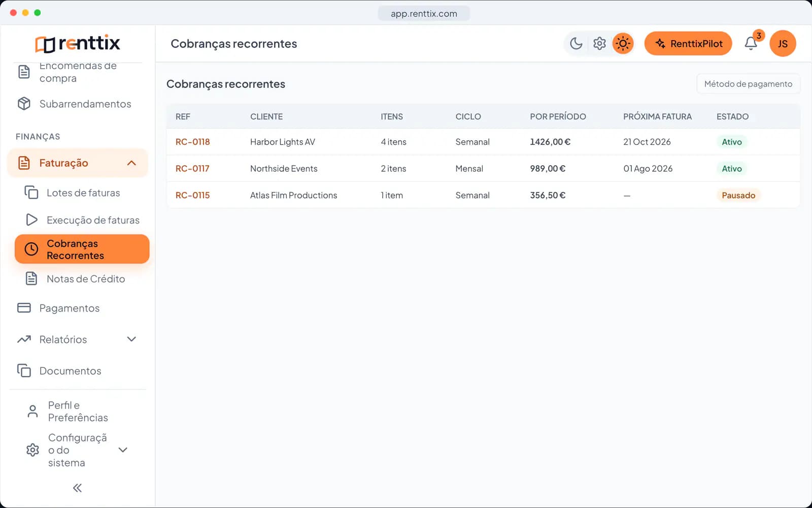This screenshot has height=508, width=812.
Task: Select Cobranças Recorrentes sidebar item
Action: (x=82, y=249)
